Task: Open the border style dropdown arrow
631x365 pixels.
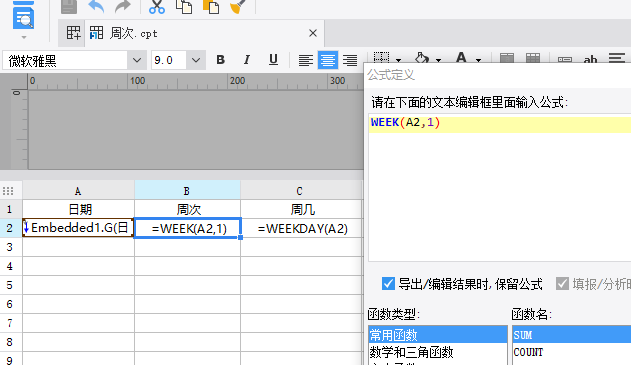Action: (398, 60)
